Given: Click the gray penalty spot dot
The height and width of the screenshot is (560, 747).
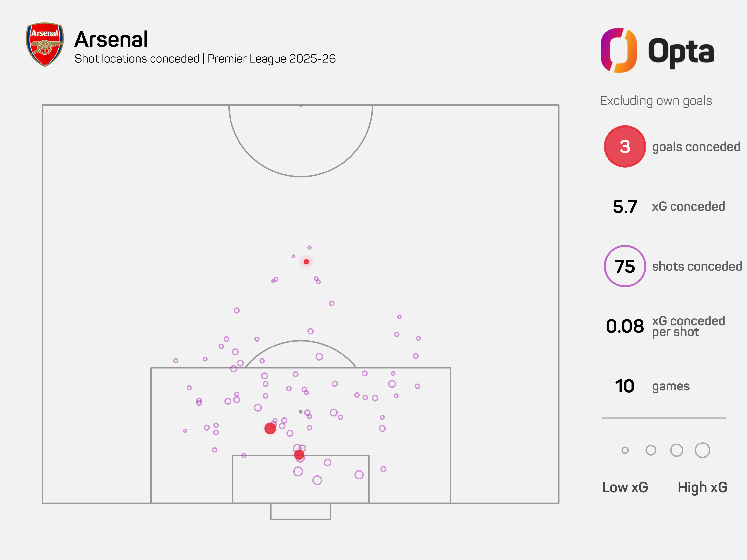Looking at the screenshot, I should (x=301, y=412).
